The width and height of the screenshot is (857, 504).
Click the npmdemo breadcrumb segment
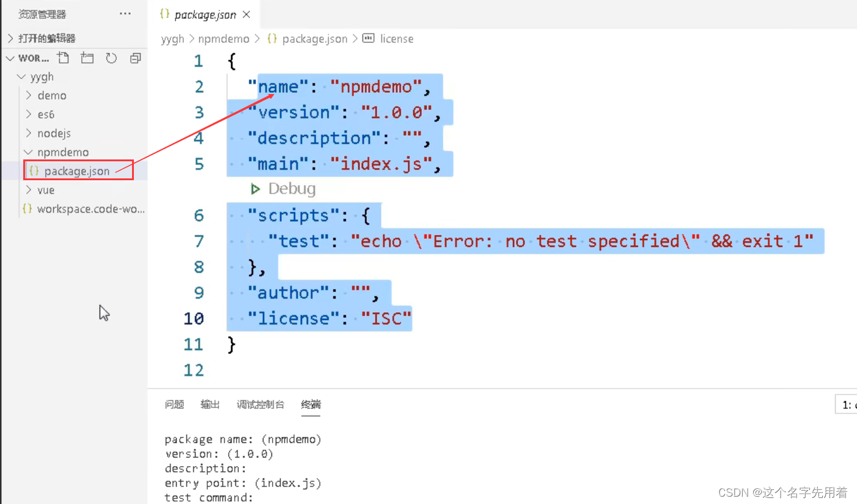(224, 38)
